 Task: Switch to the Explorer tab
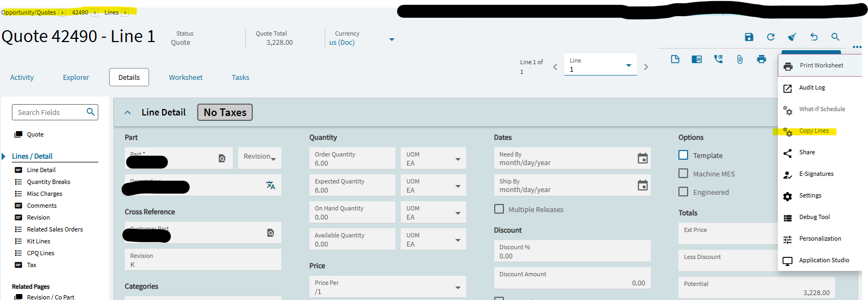pos(76,77)
